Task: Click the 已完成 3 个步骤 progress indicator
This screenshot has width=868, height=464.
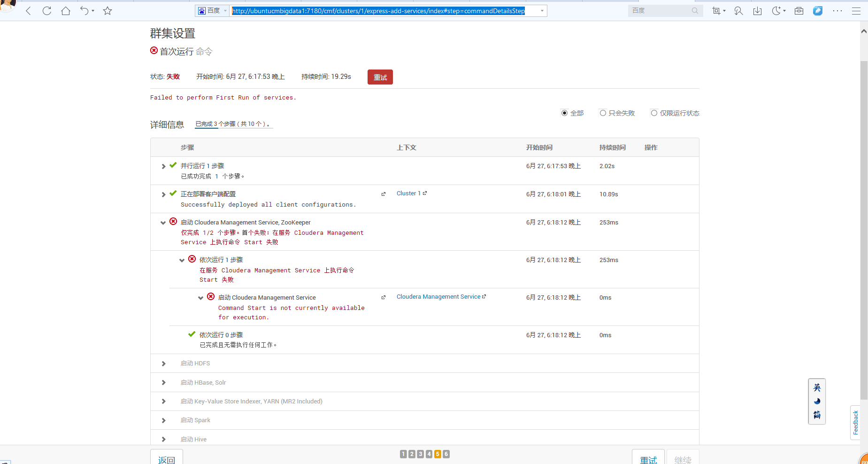Action: pyautogui.click(x=234, y=124)
